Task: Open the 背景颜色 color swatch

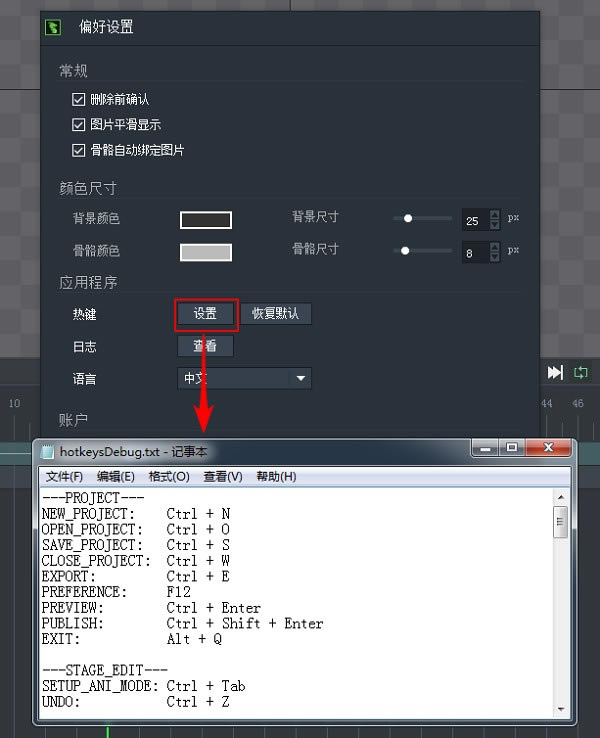Action: coord(205,220)
